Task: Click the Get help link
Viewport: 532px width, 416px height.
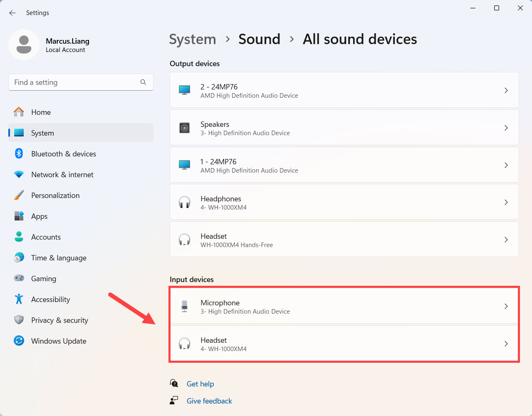Action: [200, 384]
